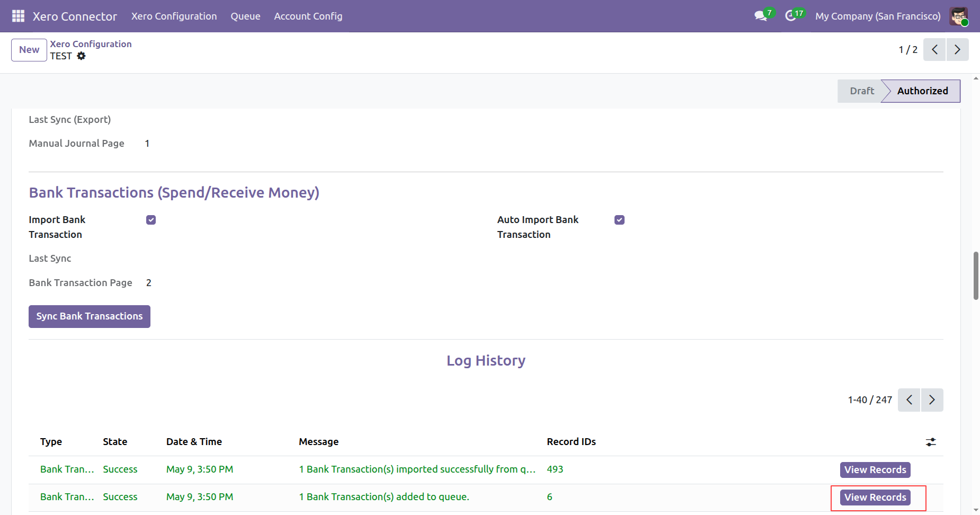
Task: Toggle Import Bank Transaction checkbox
Action: click(x=151, y=220)
